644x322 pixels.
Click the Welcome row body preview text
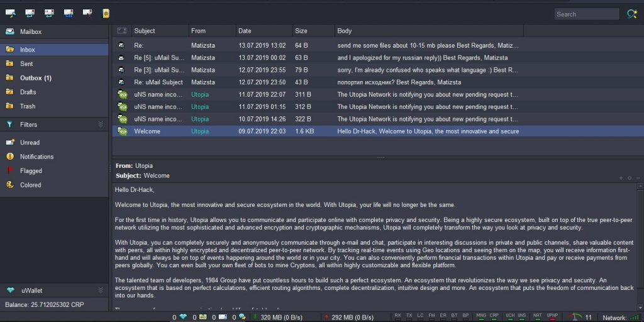click(428, 131)
